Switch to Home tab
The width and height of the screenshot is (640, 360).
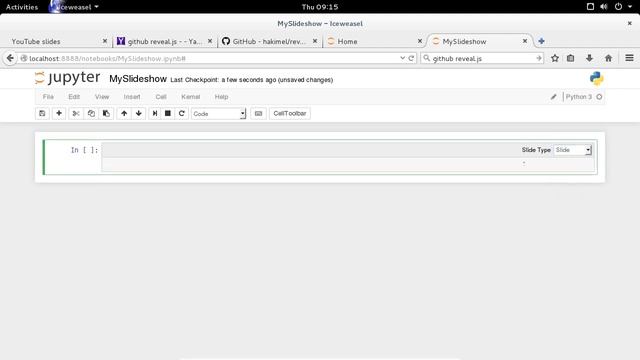374,41
